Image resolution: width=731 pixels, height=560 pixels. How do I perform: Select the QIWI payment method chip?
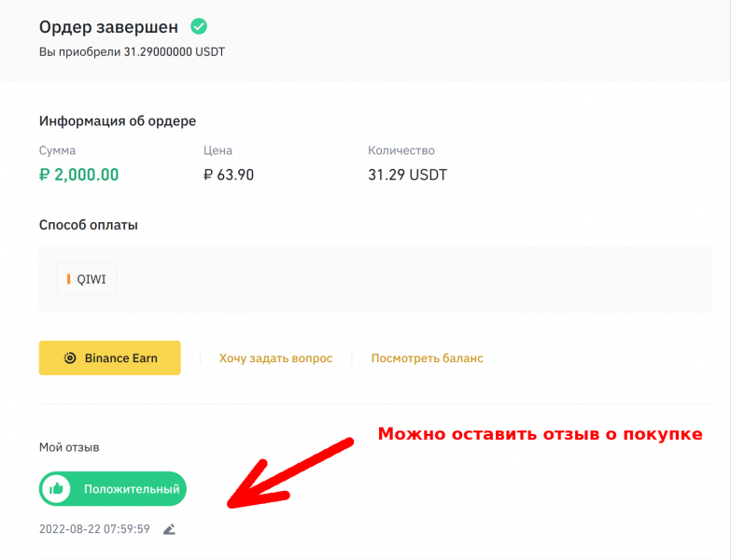point(87,278)
